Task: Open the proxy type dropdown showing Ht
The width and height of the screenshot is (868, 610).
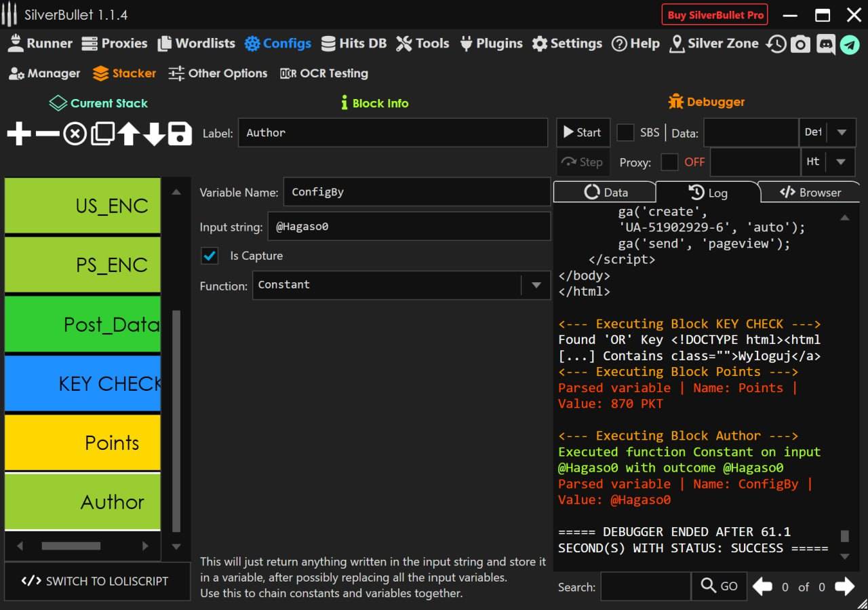Action: (x=842, y=162)
